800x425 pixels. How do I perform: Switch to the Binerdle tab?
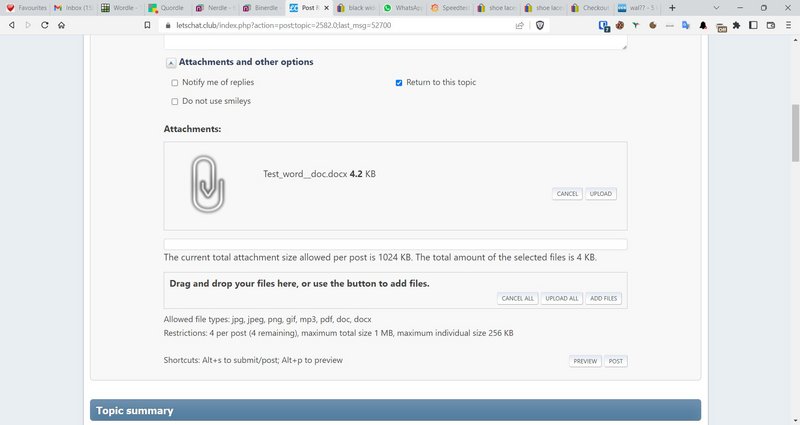pos(261,8)
